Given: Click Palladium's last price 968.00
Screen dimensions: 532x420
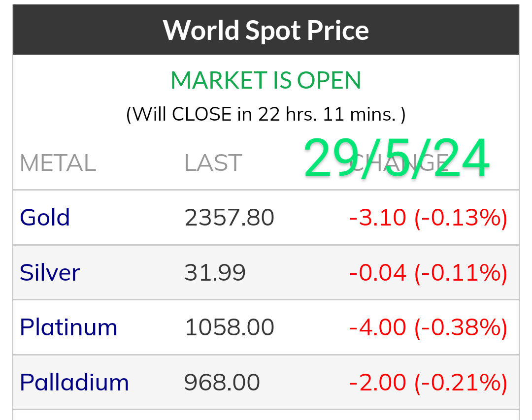Looking at the screenshot, I should [222, 383].
